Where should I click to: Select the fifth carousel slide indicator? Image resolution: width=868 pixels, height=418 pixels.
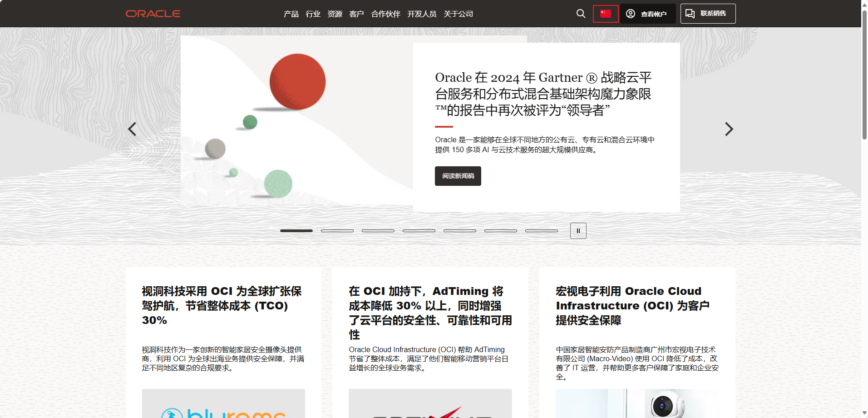[x=460, y=231]
